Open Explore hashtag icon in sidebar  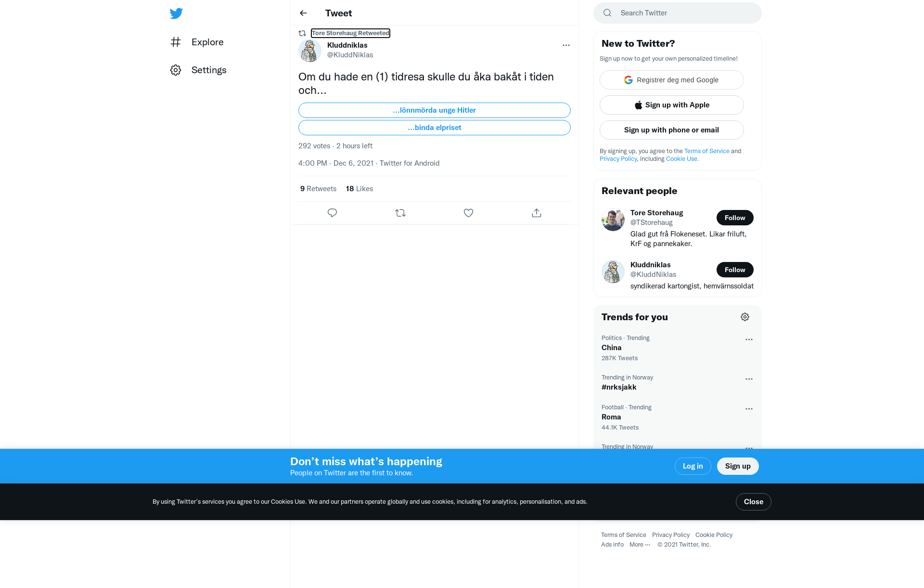point(176,42)
